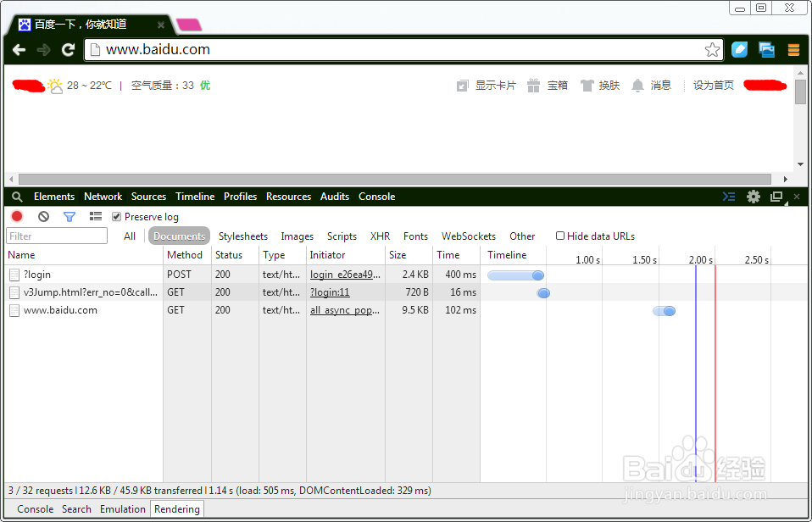Bookmark page with the star icon
Screen dimensions: 812x522
[712, 50]
